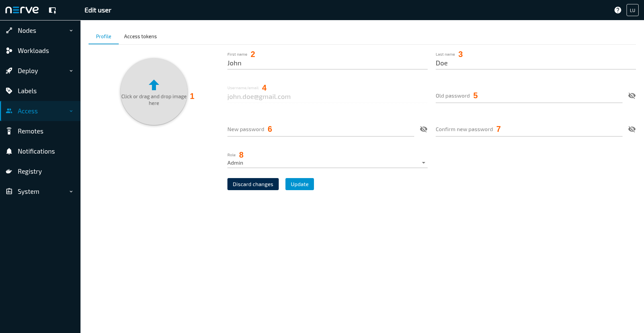The height and width of the screenshot is (333, 644).
Task: Click the Nodes sidebar icon
Action: 9,31
